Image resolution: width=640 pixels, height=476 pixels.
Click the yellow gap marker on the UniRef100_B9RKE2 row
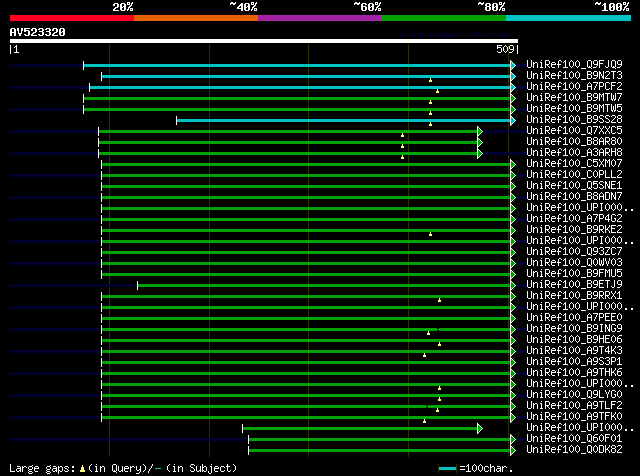coord(431,234)
